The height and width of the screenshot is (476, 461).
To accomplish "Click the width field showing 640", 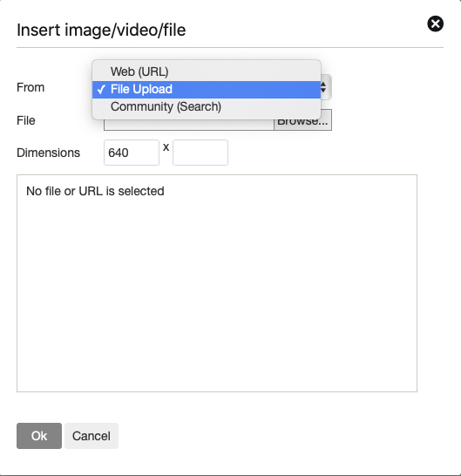I will click(x=132, y=153).
